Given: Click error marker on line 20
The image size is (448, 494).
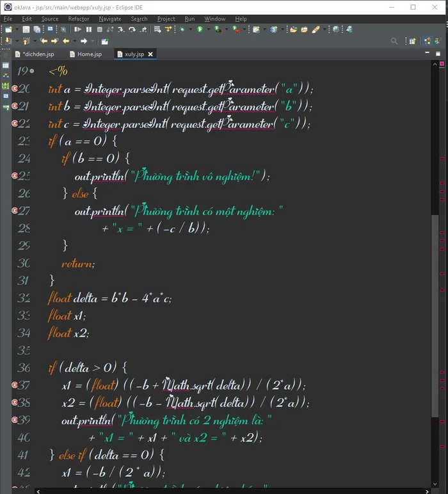Looking at the screenshot, I should pos(15,88).
